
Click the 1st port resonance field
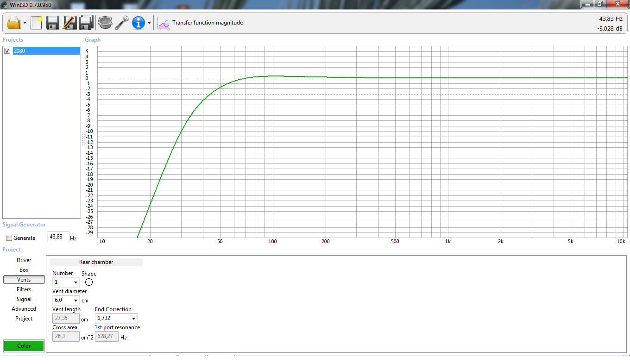click(x=107, y=337)
